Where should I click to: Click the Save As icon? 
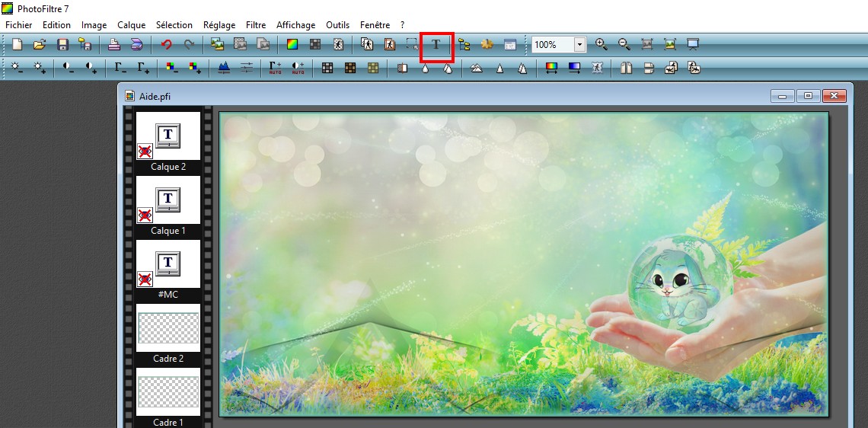pyautogui.click(x=85, y=44)
